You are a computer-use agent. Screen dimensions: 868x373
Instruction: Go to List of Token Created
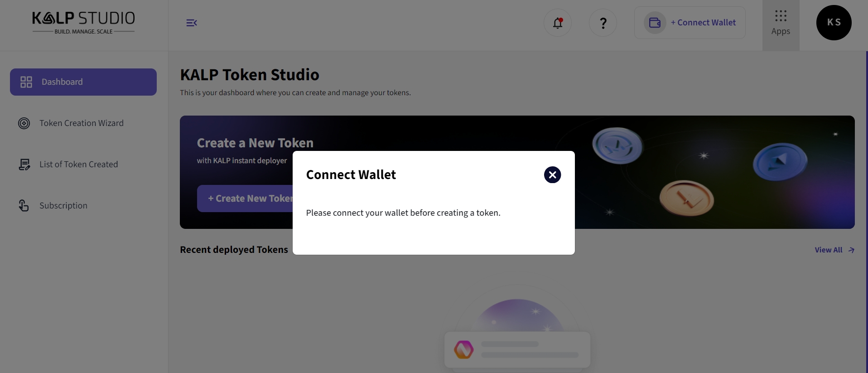(x=78, y=165)
